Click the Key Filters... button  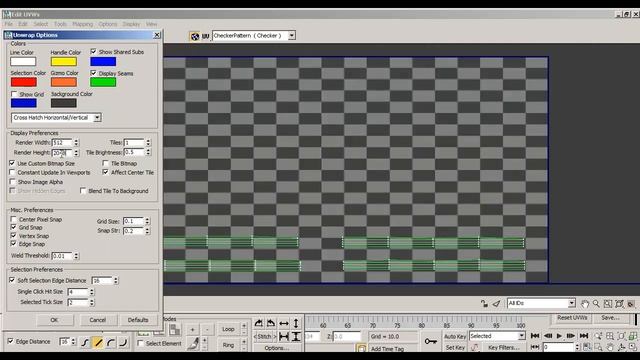pos(504,348)
